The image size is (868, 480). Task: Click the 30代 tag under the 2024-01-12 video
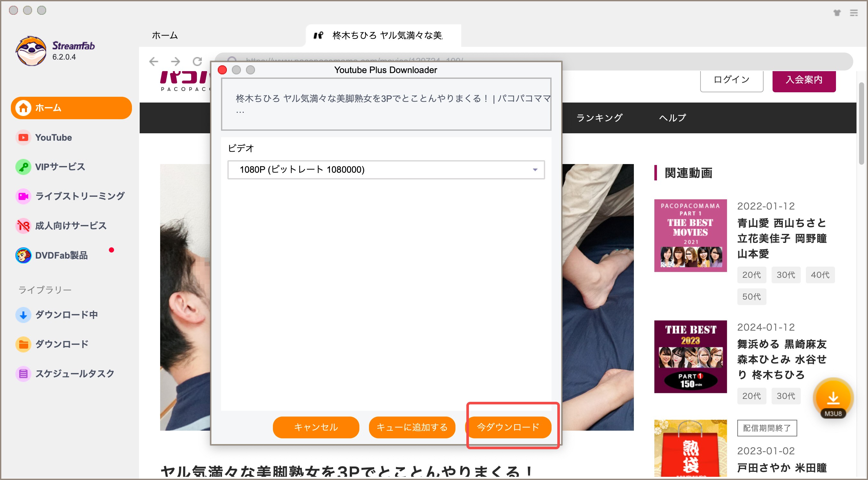point(786,396)
